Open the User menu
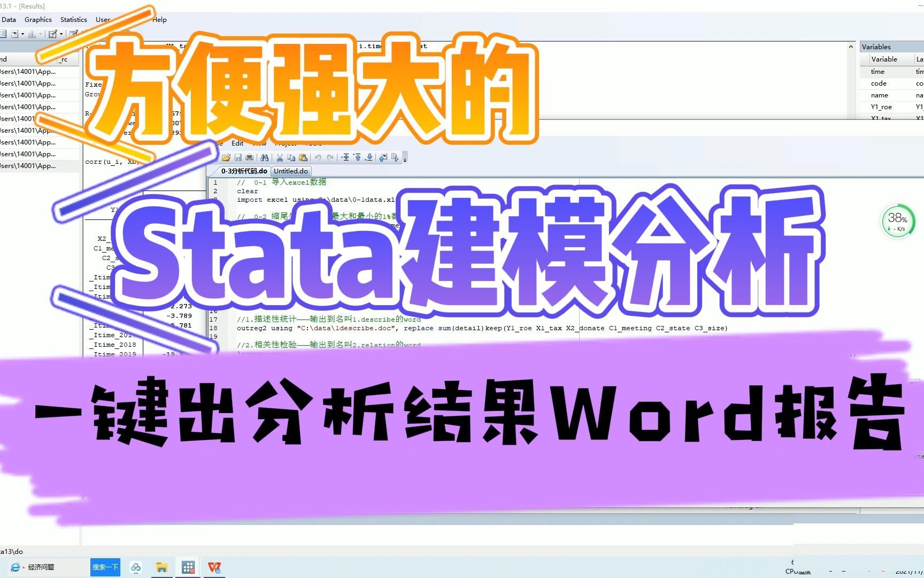Screen dimensions: 924x578 (103, 19)
